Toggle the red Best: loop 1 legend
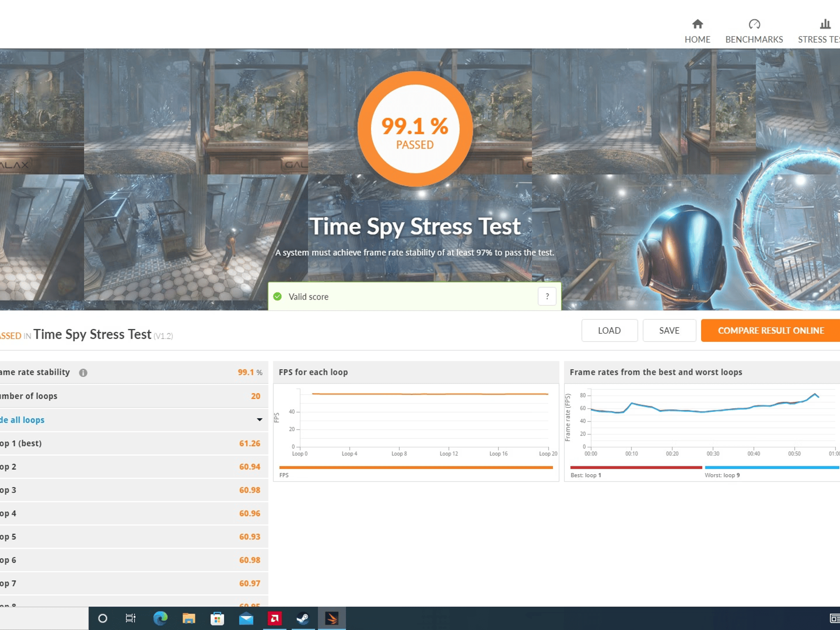Viewport: 840px width, 630px height. 636,468
